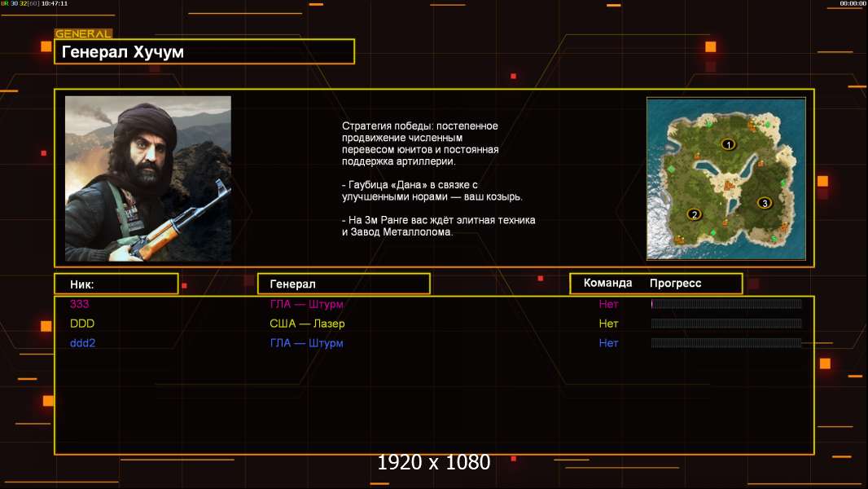Select player nickname ddd2
Screen dimensions: 868x489
tap(82, 343)
